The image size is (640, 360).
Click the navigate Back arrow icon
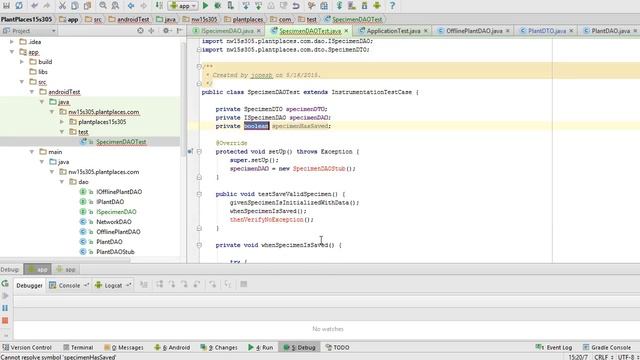click(x=131, y=5)
